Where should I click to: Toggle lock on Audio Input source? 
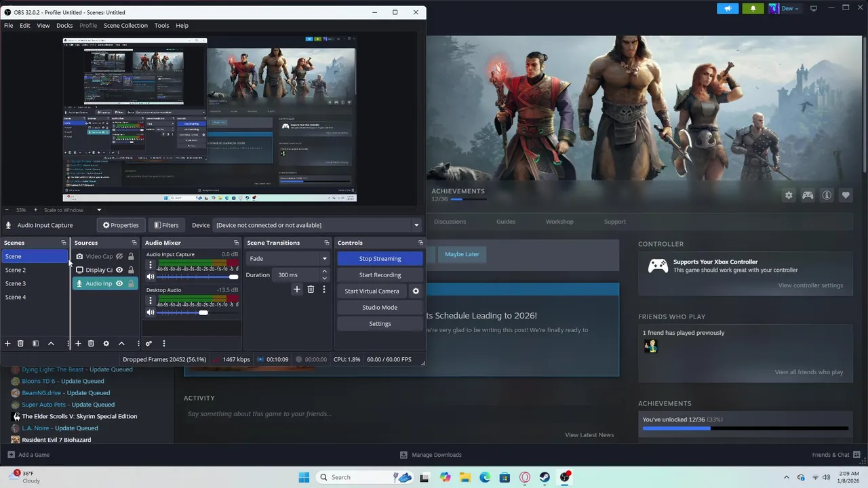click(131, 283)
